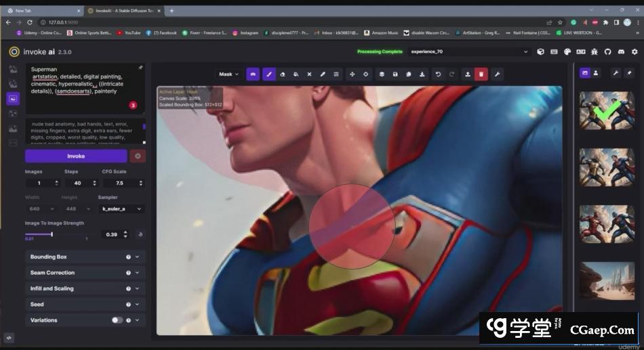This screenshot has width=644, height=350.
Task: Open canvas settings wrench icon
Action: coord(497,74)
